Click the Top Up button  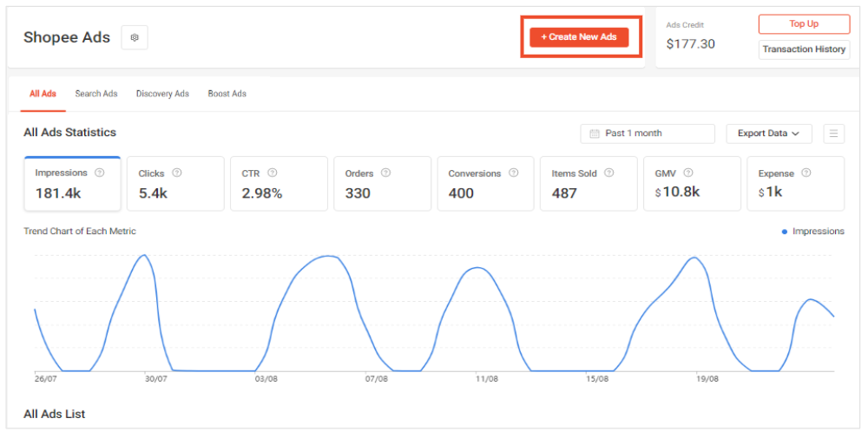(x=804, y=23)
